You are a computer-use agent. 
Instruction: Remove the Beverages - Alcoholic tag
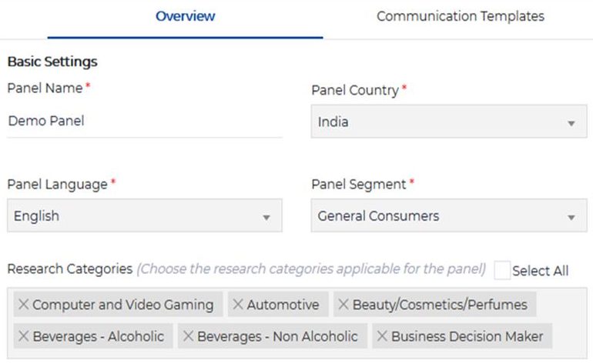click(x=23, y=336)
